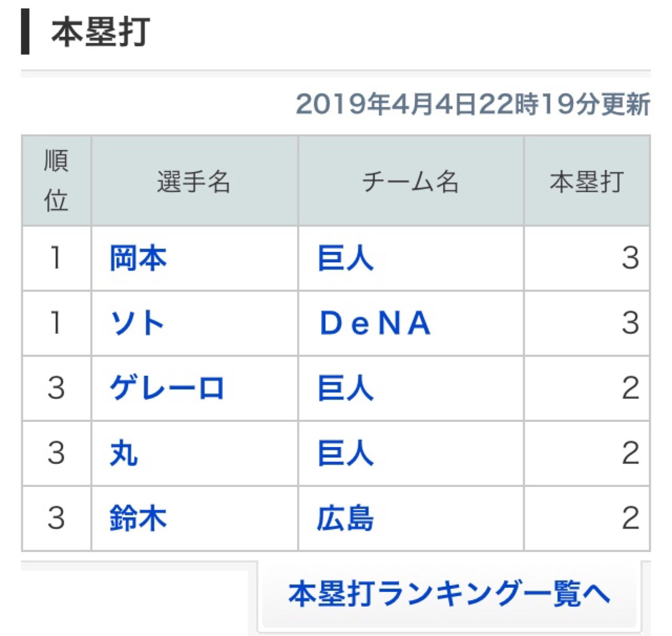
Task: Click the 2019年4月4日 update timestamp
Action: pyautogui.click(x=472, y=104)
